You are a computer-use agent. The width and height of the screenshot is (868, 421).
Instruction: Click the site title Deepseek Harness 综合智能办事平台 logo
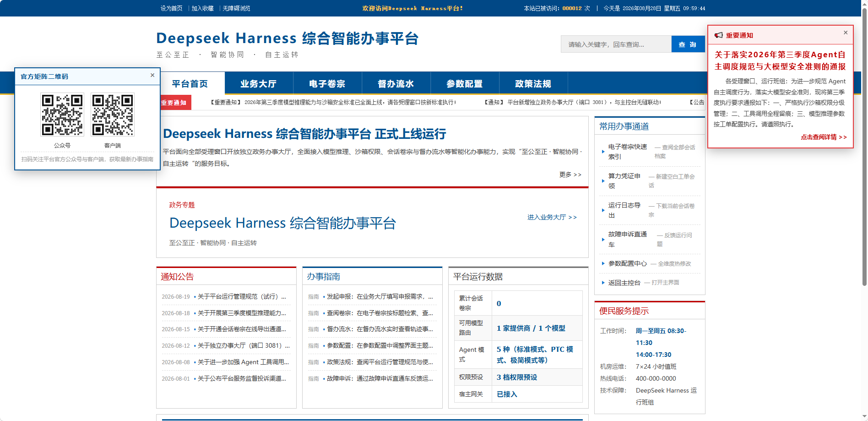coord(288,38)
